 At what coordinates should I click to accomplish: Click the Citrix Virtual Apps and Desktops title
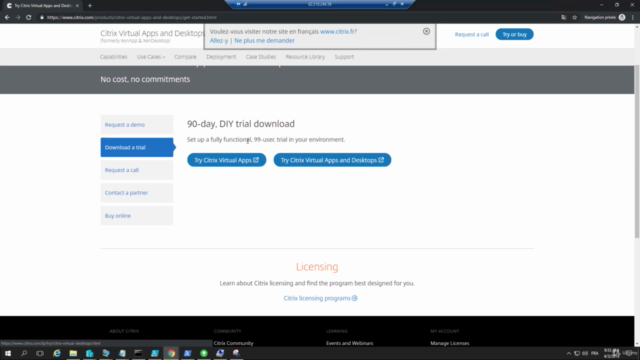pyautogui.click(x=152, y=33)
